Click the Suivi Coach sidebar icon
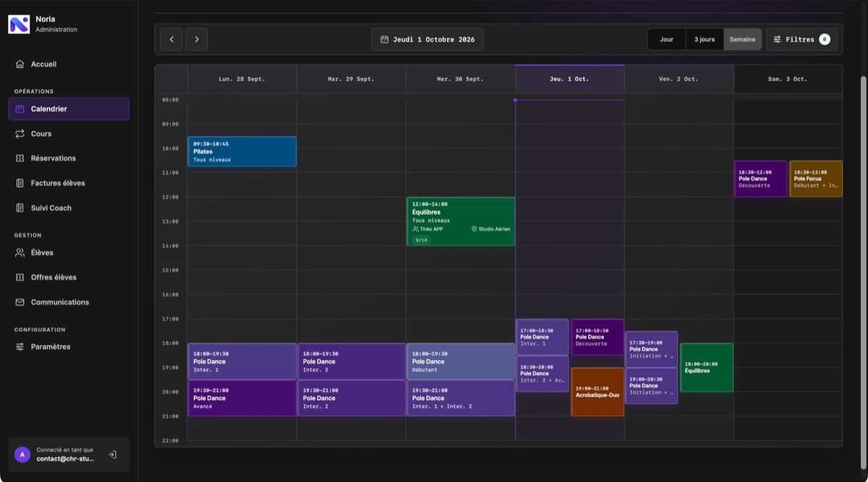Image resolution: width=868 pixels, height=482 pixels. pos(20,208)
